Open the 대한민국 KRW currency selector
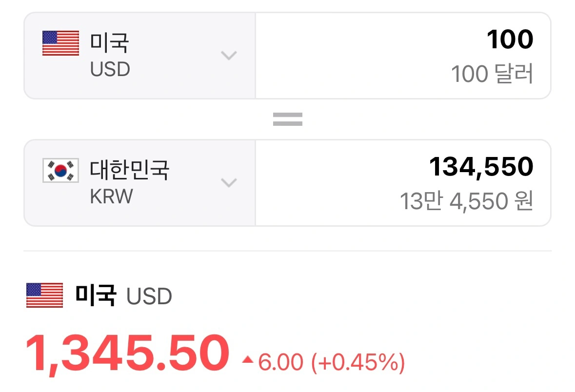This screenshot has width=575, height=392. (139, 183)
